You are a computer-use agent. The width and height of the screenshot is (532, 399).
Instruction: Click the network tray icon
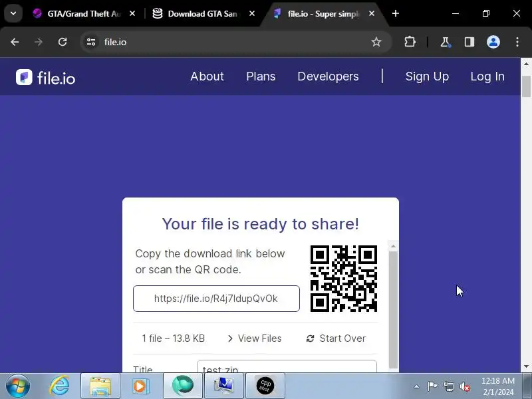[448, 386]
